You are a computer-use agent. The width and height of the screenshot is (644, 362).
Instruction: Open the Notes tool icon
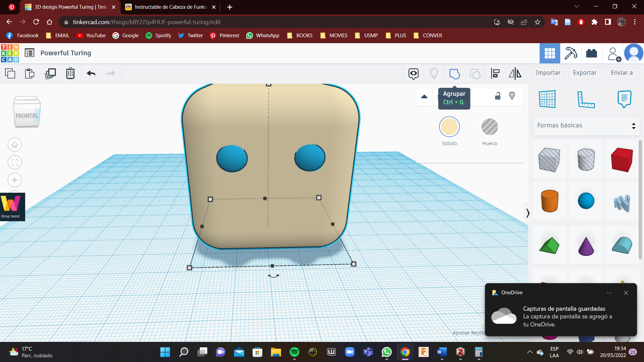(624, 99)
